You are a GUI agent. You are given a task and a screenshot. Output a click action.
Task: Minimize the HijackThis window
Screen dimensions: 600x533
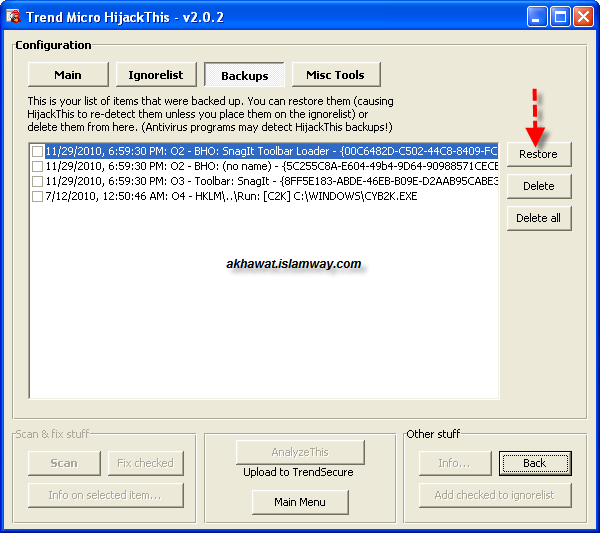[536, 17]
